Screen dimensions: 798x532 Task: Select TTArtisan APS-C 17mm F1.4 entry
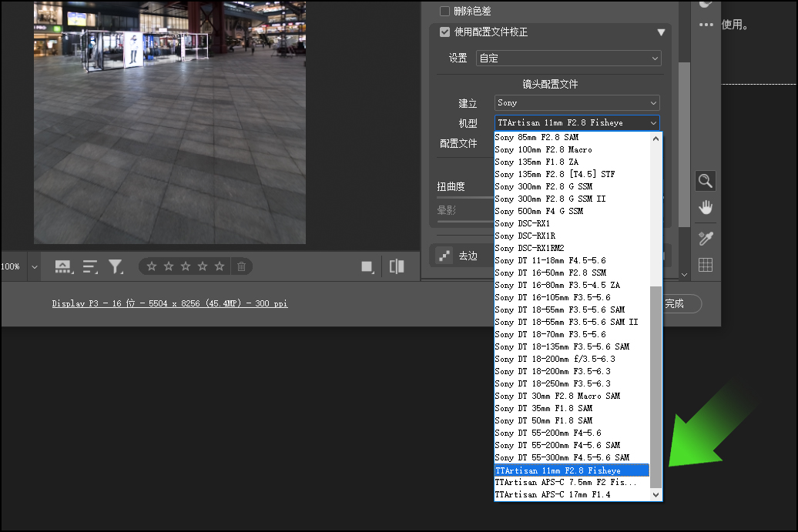(x=552, y=494)
